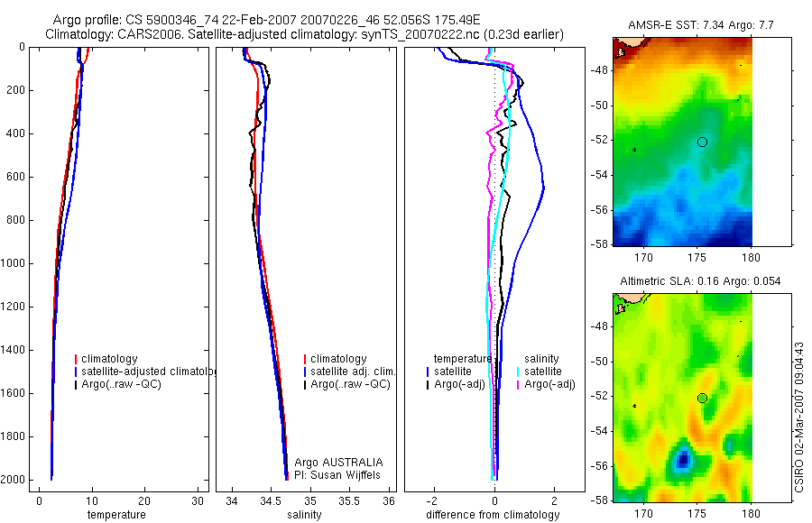Click the 'temperature' x-axis label
This screenshot has width=812, height=523.
(x=116, y=515)
